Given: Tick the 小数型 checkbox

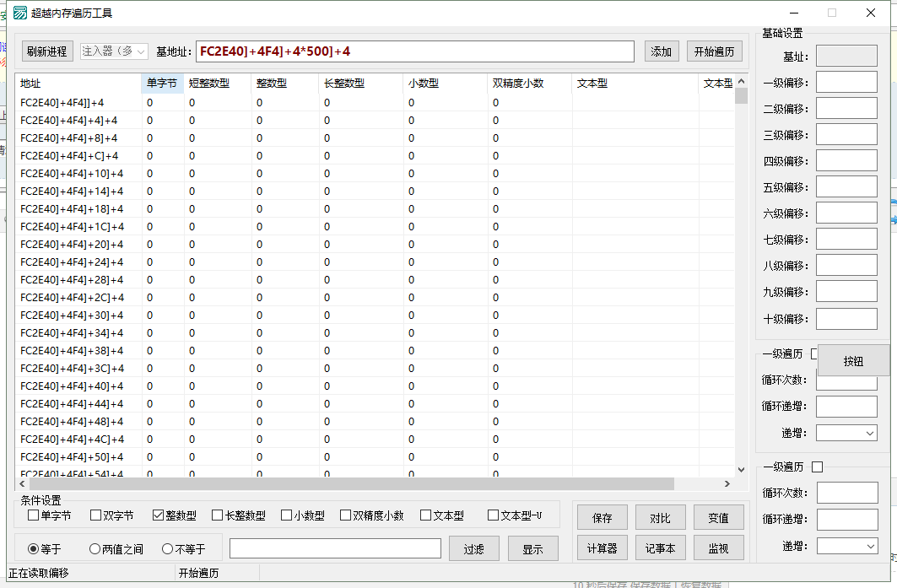Looking at the screenshot, I should (x=287, y=515).
